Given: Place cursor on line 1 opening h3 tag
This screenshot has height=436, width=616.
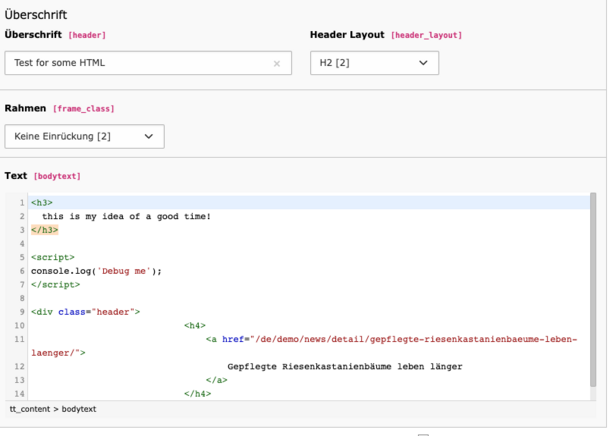Looking at the screenshot, I should click(x=42, y=203).
